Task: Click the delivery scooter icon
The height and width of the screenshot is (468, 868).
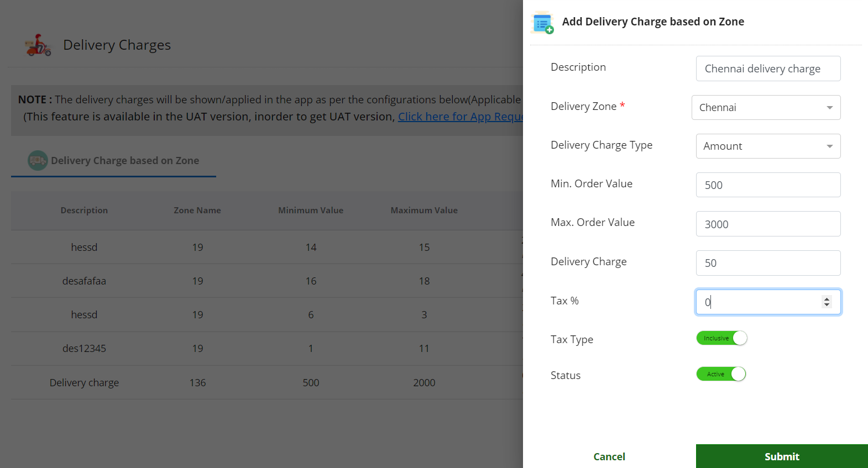Action: point(38,45)
